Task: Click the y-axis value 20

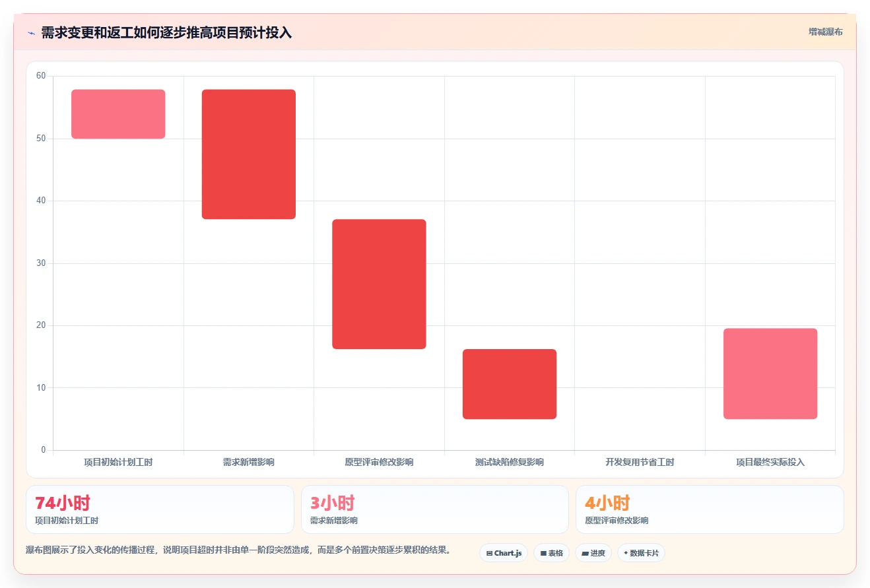Action: point(41,325)
